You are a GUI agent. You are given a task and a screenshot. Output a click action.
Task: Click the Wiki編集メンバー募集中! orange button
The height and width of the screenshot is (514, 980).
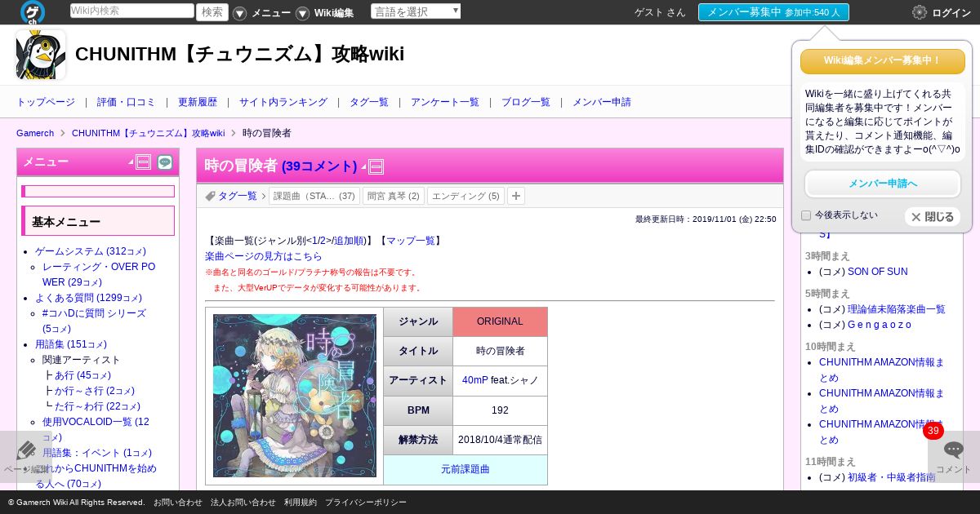pyautogui.click(x=883, y=61)
